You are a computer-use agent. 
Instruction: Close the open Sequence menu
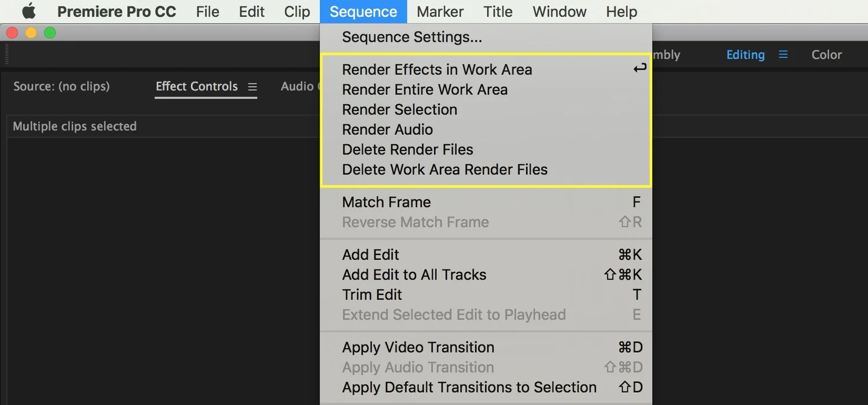point(363,12)
